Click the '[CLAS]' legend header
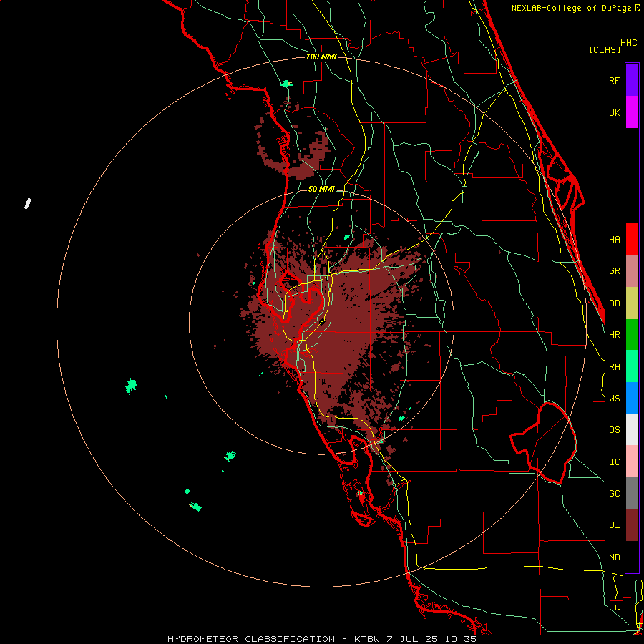The width and height of the screenshot is (644, 644). coord(605,49)
